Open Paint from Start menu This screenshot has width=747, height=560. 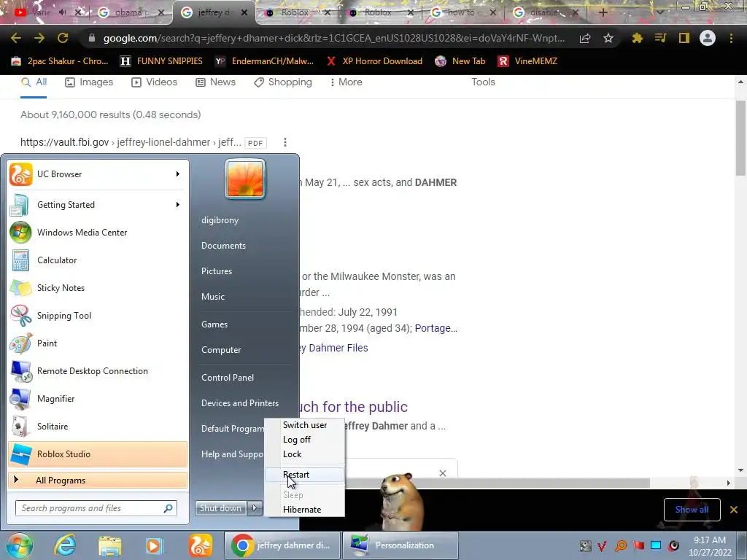(x=97, y=343)
